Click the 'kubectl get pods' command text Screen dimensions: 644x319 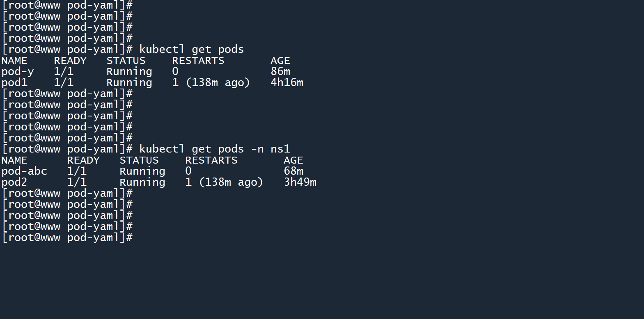pos(191,50)
